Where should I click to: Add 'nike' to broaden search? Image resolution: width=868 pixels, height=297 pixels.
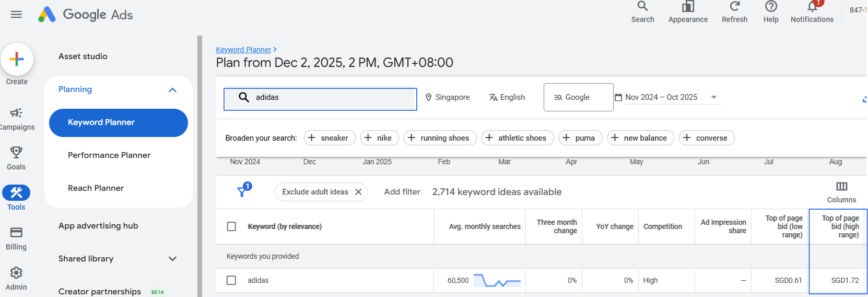pyautogui.click(x=380, y=138)
